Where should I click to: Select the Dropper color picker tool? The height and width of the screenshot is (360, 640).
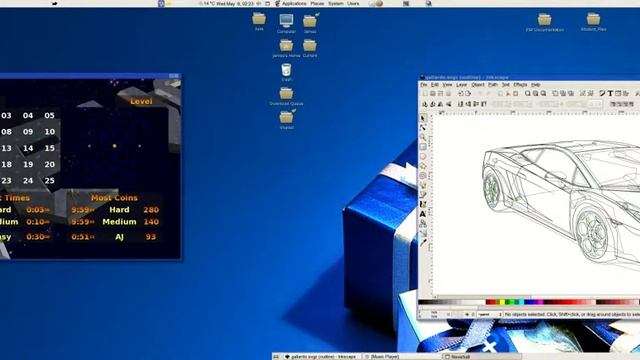423,242
